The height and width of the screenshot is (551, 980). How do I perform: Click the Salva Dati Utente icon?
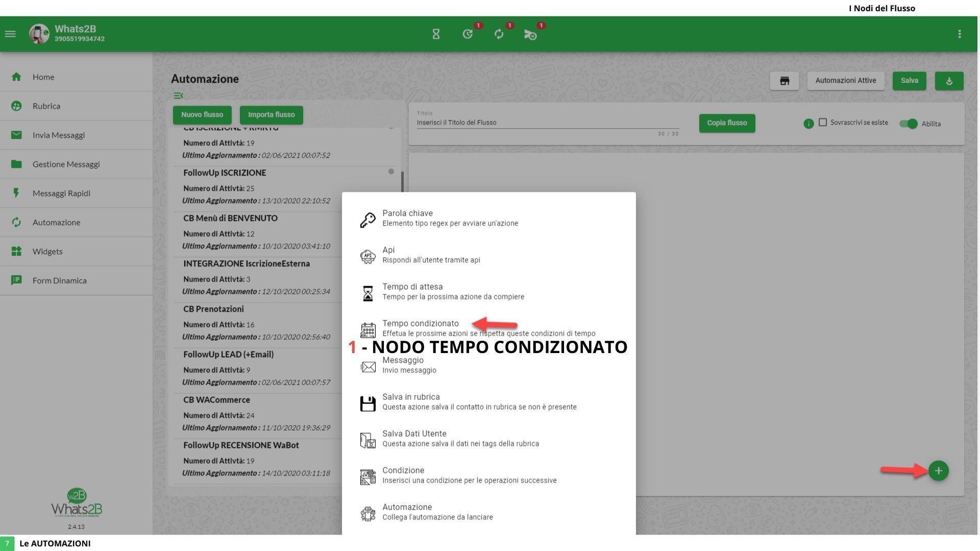click(x=367, y=440)
